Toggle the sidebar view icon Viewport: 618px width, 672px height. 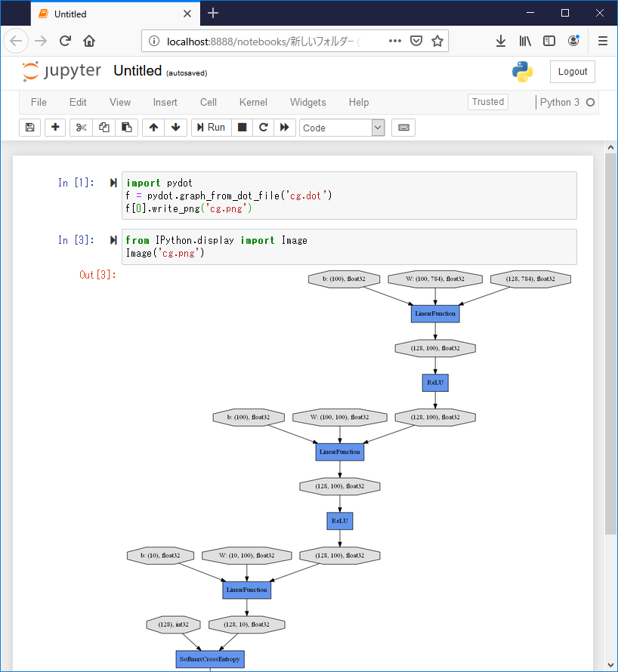click(549, 41)
